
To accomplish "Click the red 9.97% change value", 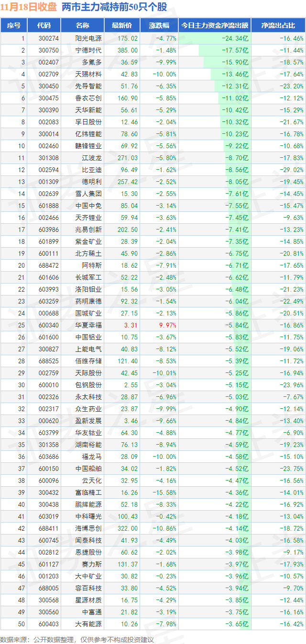I will 168,325.
